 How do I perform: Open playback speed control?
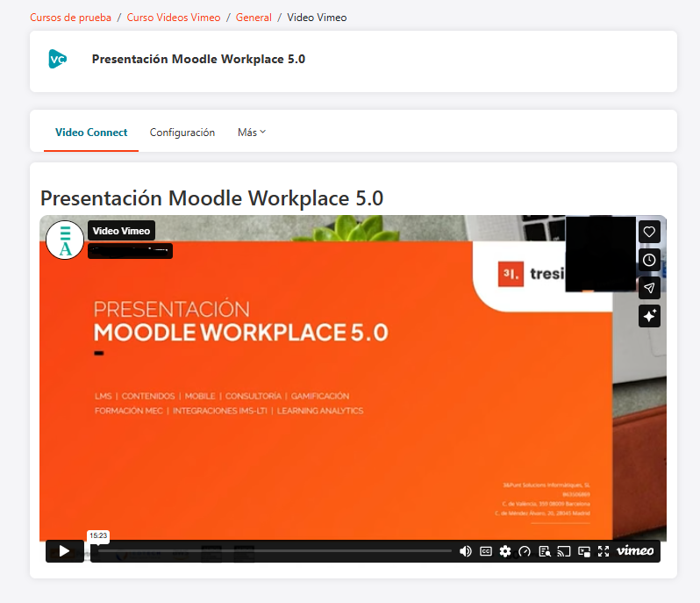pyautogui.click(x=525, y=551)
